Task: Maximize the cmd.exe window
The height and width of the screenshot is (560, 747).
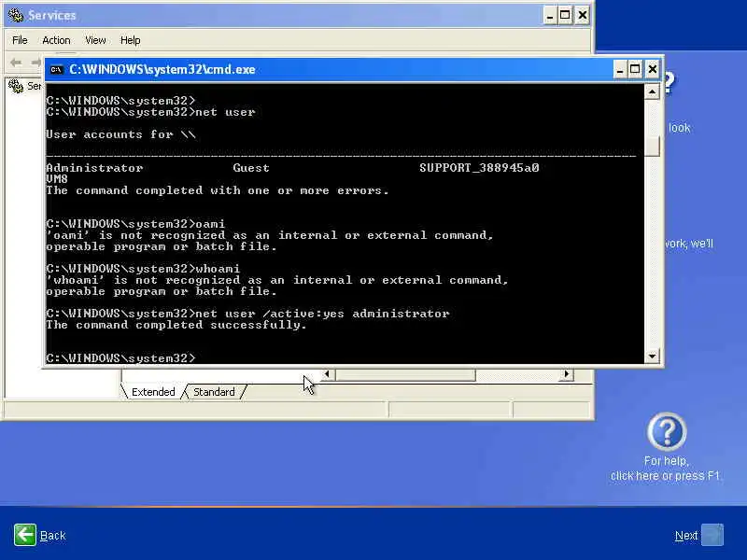Action: [x=635, y=69]
